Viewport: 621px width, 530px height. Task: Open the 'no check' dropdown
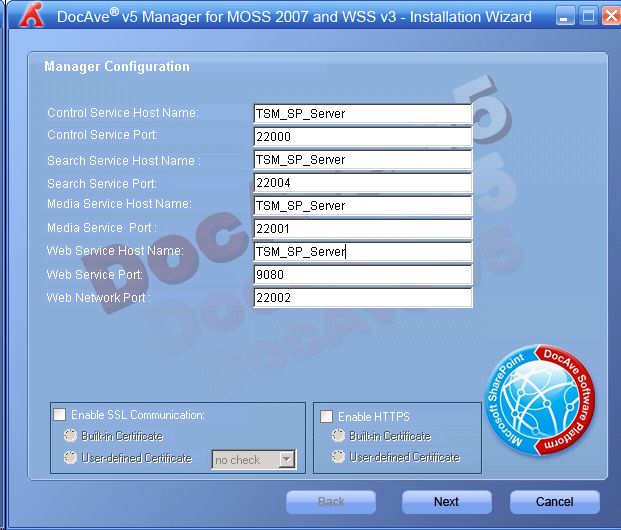287,460
